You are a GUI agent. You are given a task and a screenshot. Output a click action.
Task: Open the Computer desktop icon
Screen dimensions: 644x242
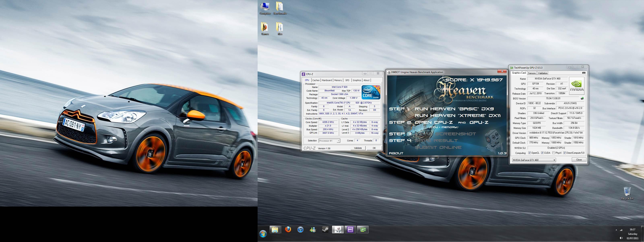coord(265,8)
